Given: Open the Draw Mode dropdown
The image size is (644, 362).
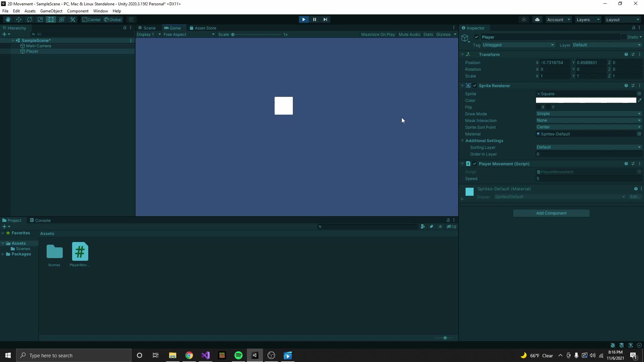Looking at the screenshot, I should pos(589,114).
